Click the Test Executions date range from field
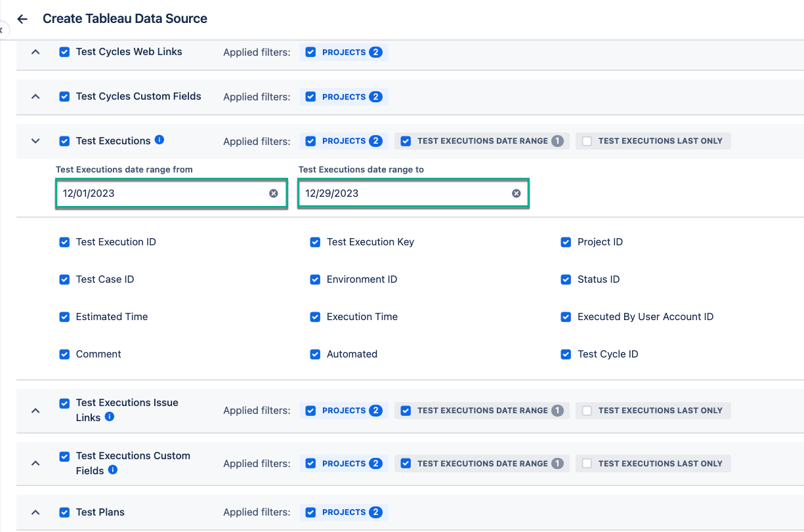 coord(171,194)
